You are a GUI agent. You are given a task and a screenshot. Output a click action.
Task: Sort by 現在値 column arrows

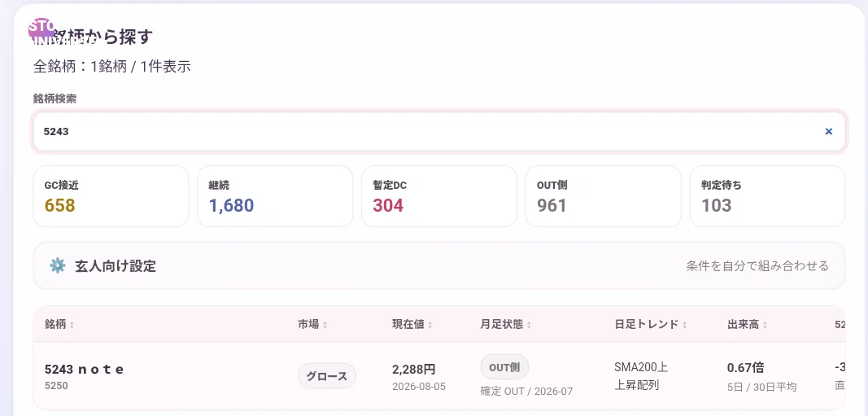coord(430,325)
